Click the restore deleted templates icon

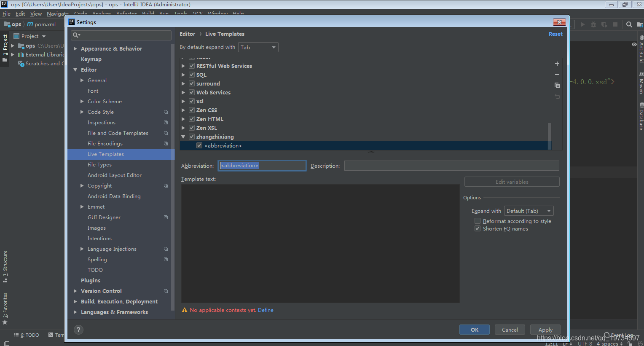(557, 97)
